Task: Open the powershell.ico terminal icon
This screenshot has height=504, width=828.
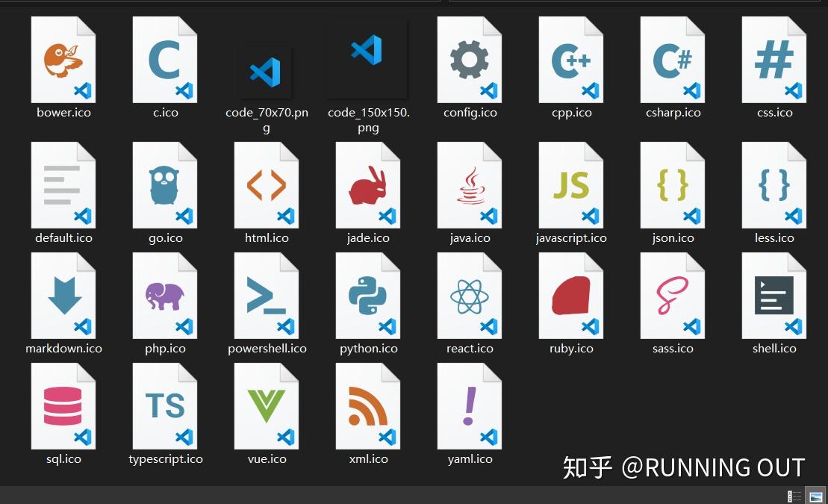Action: point(267,294)
